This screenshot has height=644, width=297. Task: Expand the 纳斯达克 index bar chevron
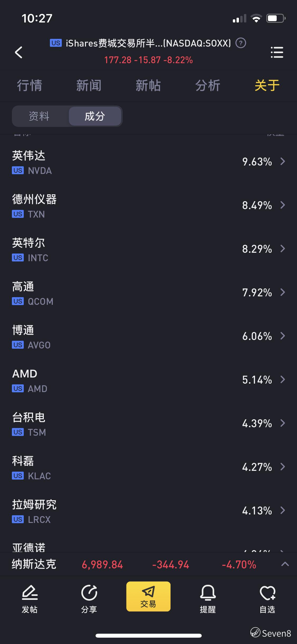(x=285, y=564)
